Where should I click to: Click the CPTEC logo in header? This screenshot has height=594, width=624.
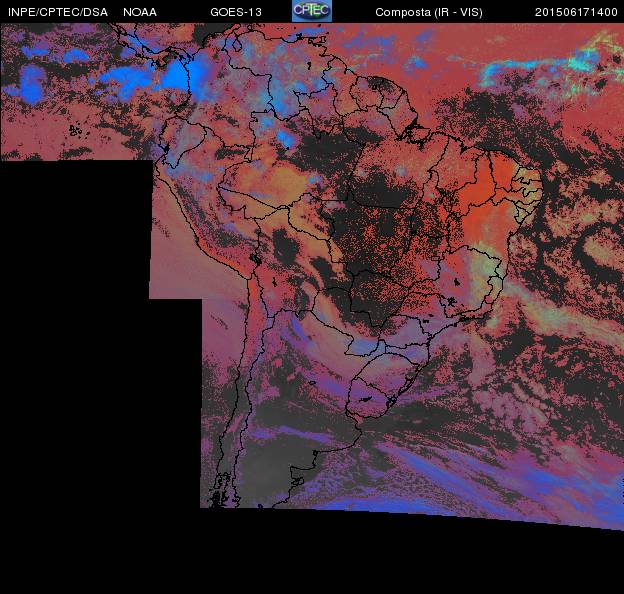[312, 11]
